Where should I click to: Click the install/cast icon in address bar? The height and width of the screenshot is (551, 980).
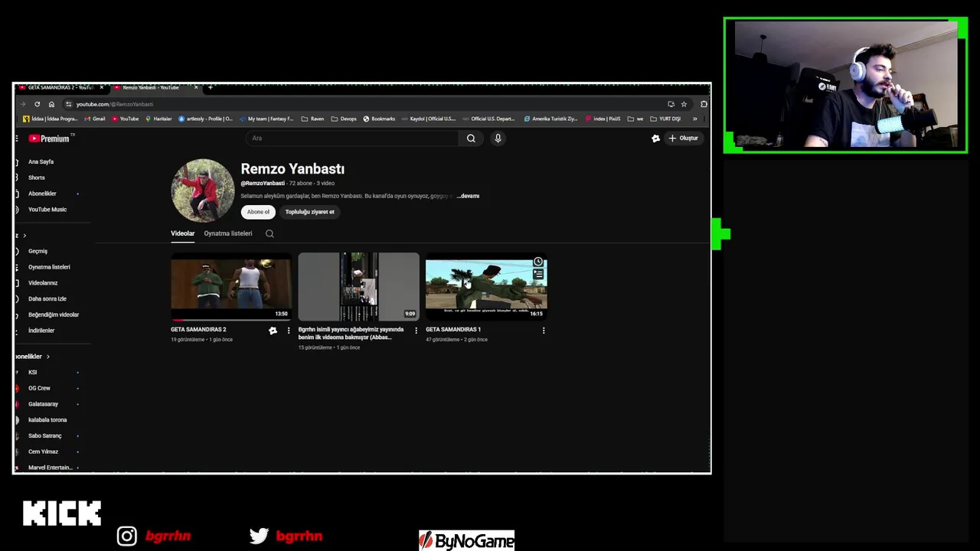671,104
